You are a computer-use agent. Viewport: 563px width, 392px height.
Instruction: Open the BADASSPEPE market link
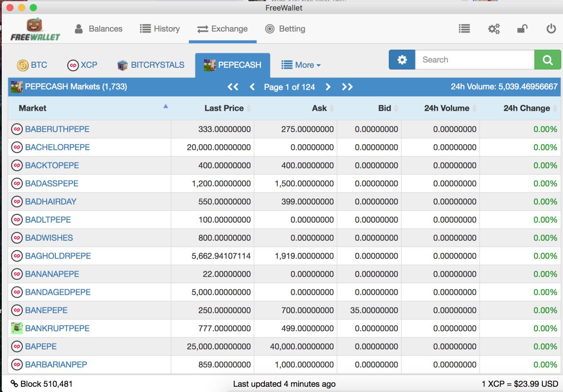click(x=51, y=183)
